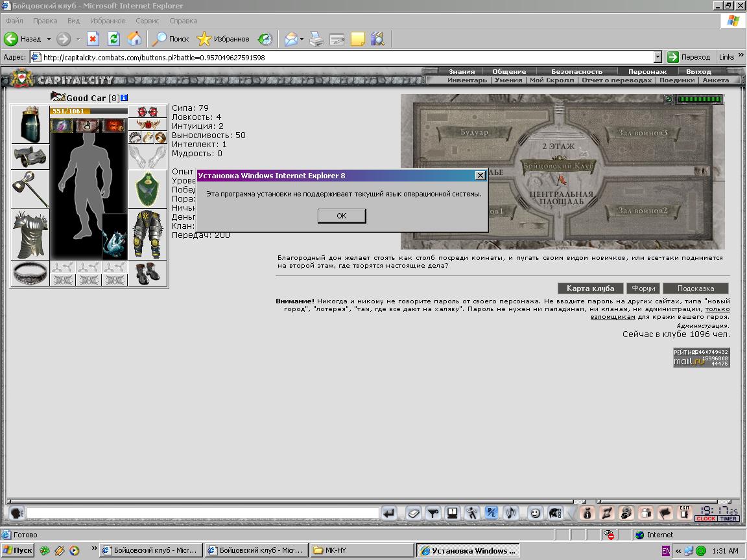Screen dimensions: 747x560
Task: Click the Подсказка button
Action: pyautogui.click(x=696, y=288)
